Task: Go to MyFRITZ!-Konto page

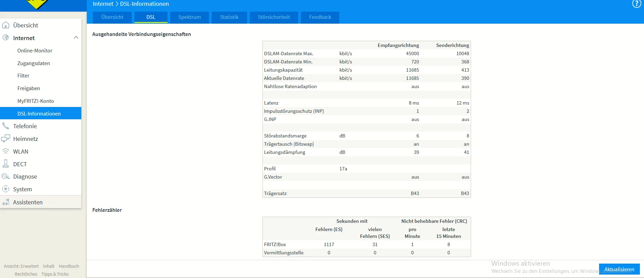Action: click(x=36, y=101)
